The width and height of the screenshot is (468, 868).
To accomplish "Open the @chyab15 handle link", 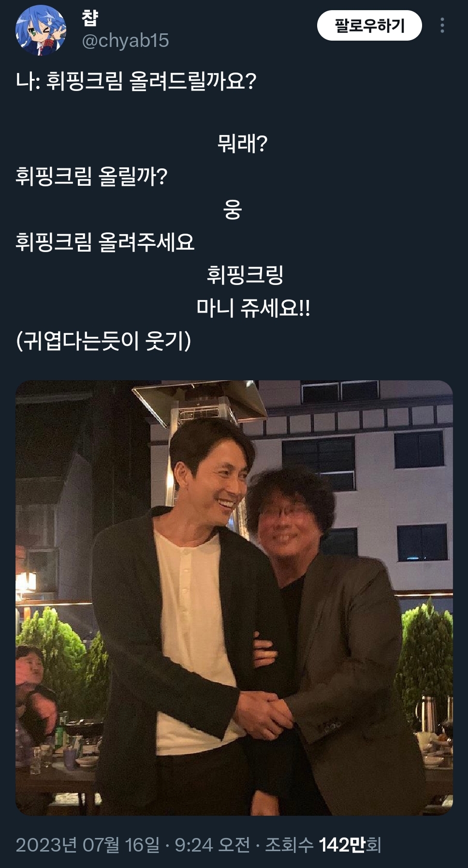I will pos(125,41).
